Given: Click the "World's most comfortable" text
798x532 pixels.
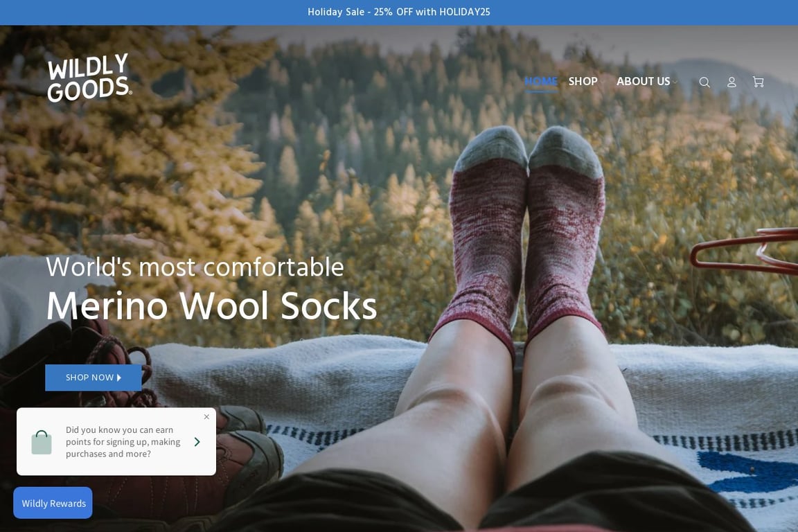Looking at the screenshot, I should click(x=195, y=267).
